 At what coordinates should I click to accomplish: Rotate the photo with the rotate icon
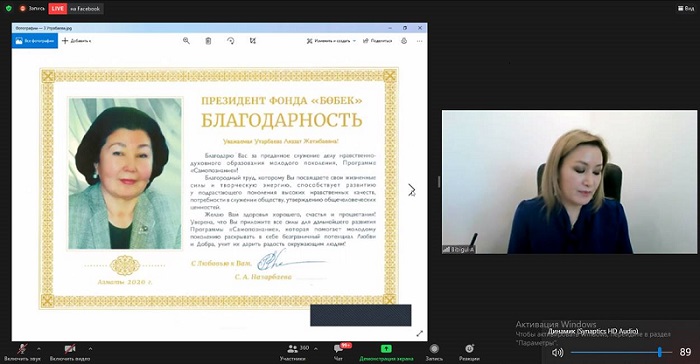pyautogui.click(x=230, y=41)
